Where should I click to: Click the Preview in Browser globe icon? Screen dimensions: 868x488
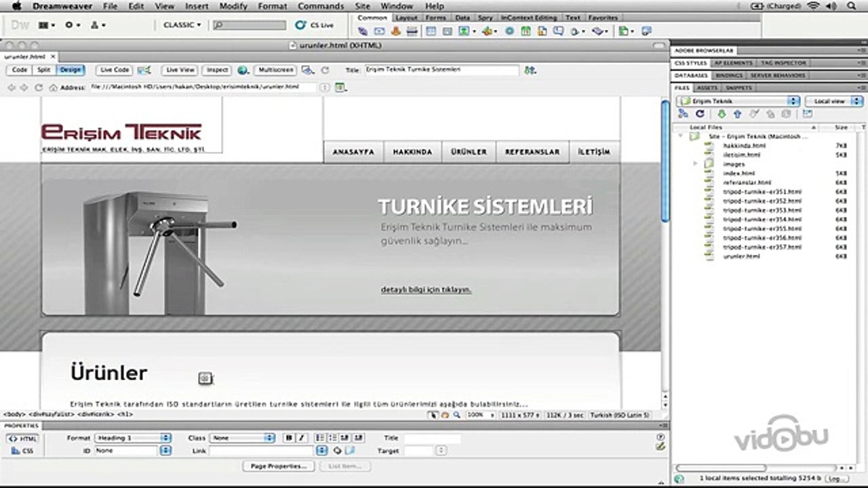click(x=243, y=70)
